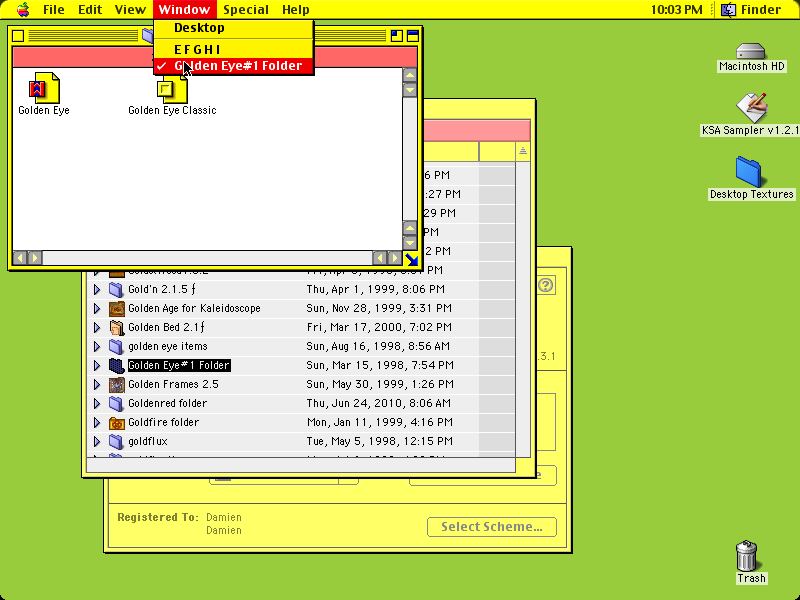Click the Gold'n 2.1.5 ƒ folder icon
800x600 pixels.
pos(116,289)
